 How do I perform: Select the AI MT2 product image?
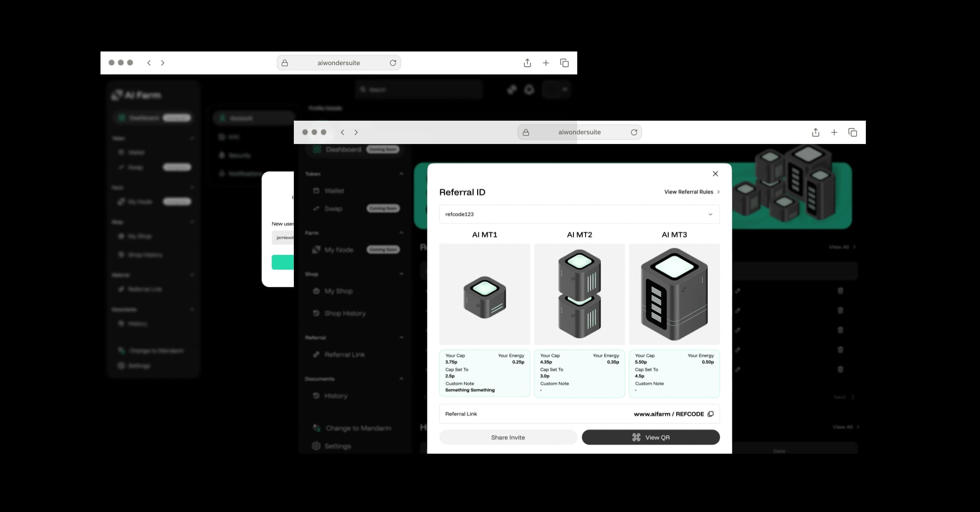coord(579,294)
